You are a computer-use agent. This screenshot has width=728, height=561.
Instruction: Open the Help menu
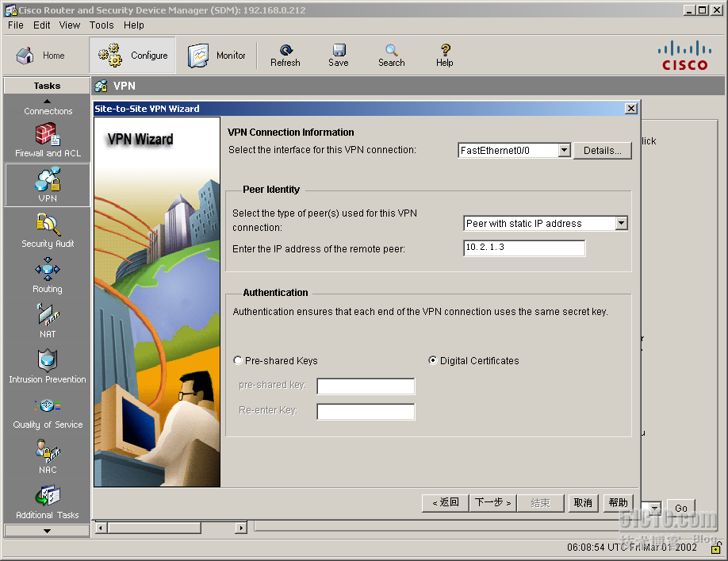pyautogui.click(x=134, y=25)
